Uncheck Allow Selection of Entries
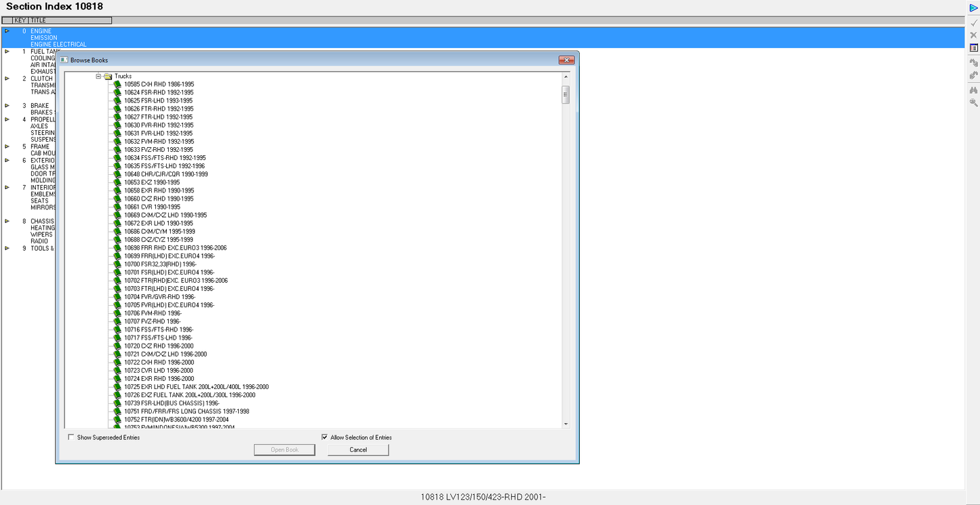 coord(325,437)
